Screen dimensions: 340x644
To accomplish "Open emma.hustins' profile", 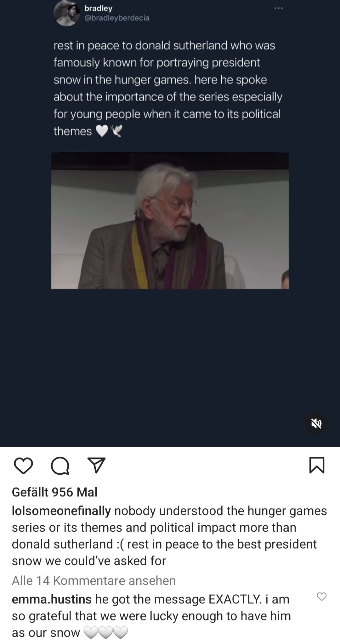I will [x=52, y=599].
